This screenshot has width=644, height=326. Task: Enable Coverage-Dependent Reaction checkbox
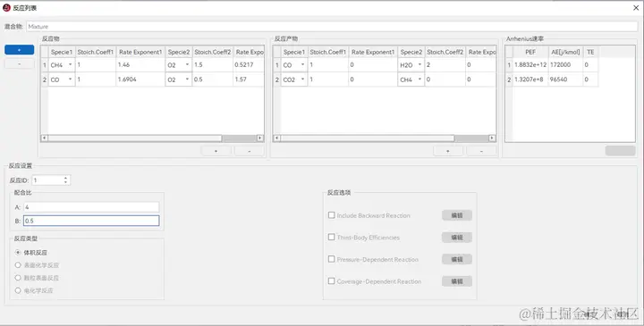tap(332, 280)
